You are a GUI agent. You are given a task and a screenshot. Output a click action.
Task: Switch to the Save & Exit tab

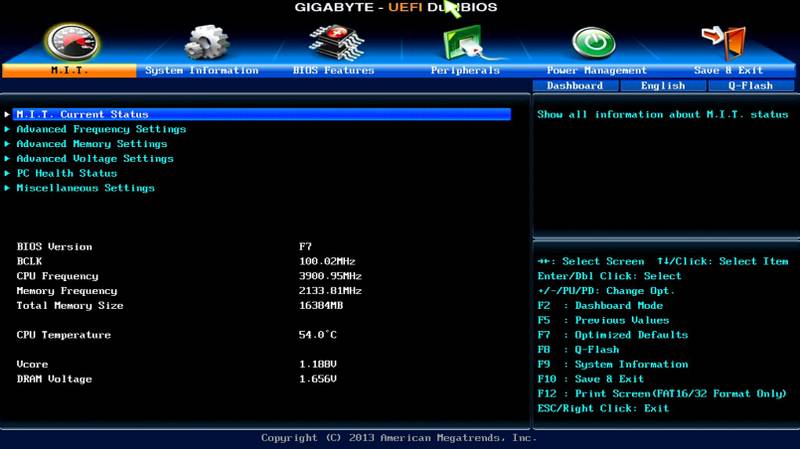click(x=728, y=70)
